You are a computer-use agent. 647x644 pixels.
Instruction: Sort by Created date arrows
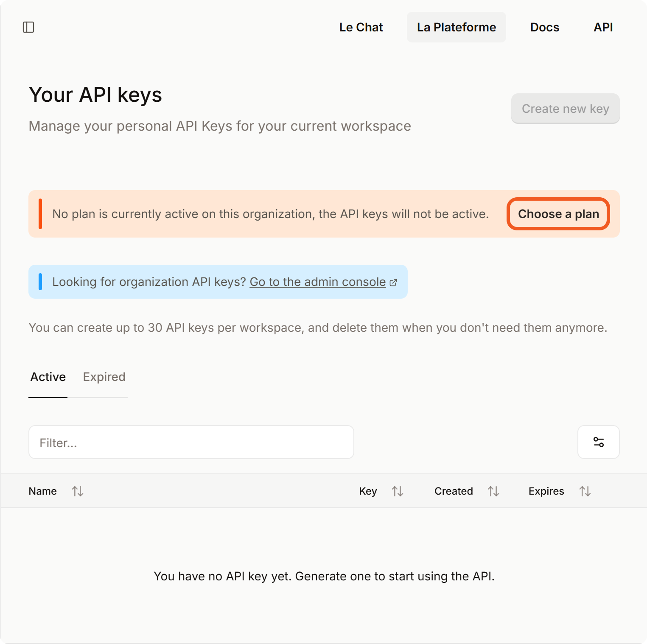[x=493, y=491]
